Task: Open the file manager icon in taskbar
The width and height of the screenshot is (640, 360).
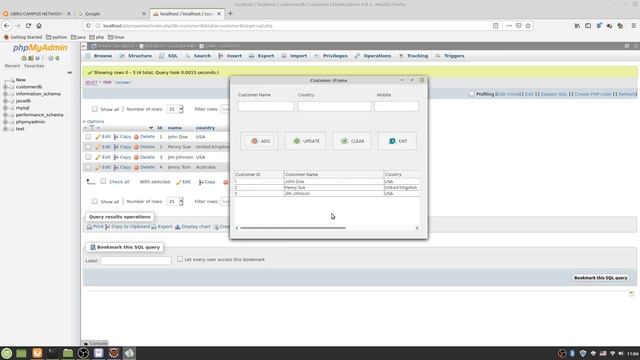Action: point(68,353)
